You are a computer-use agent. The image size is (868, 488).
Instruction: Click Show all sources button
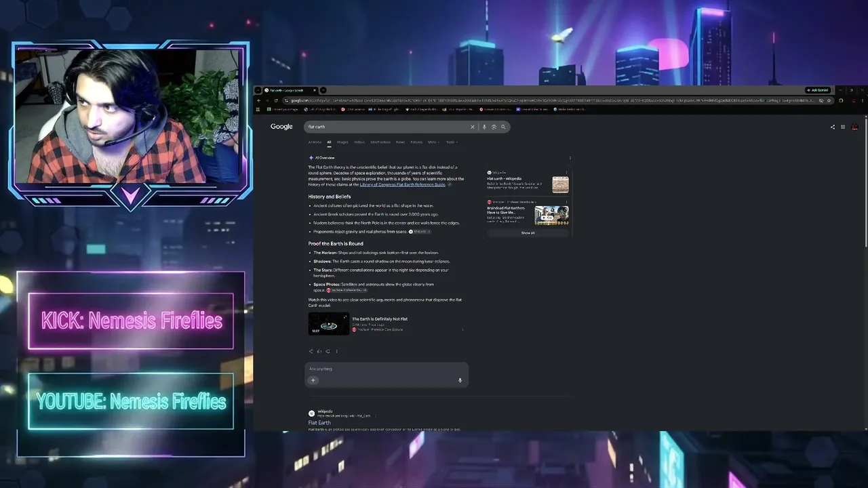pyautogui.click(x=528, y=232)
